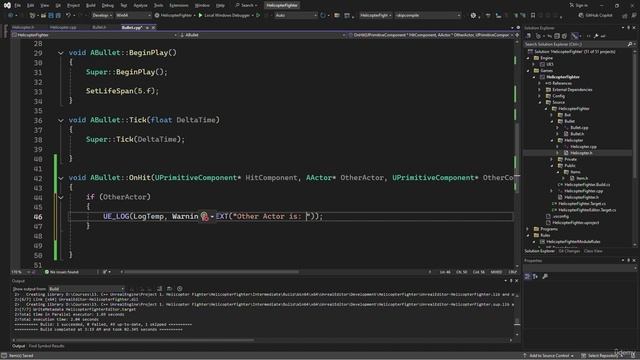This screenshot has width=640, height=360.
Task: Switch to the Helicopter.cpp tab
Action: coord(63,27)
